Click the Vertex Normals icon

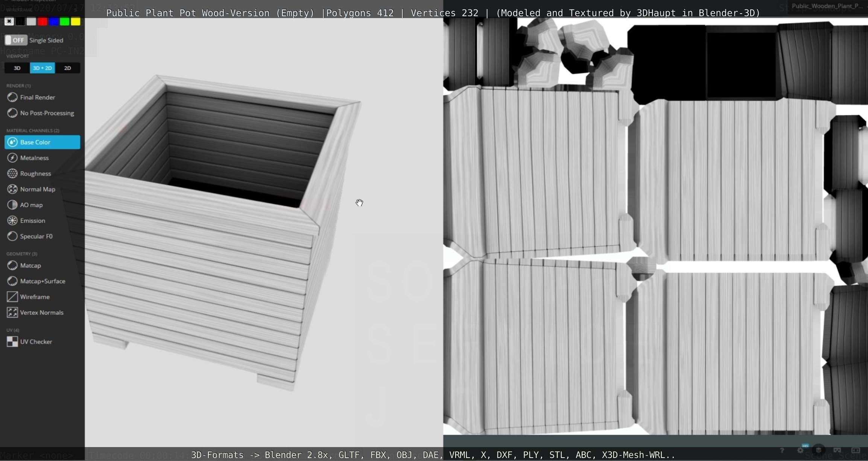point(12,312)
